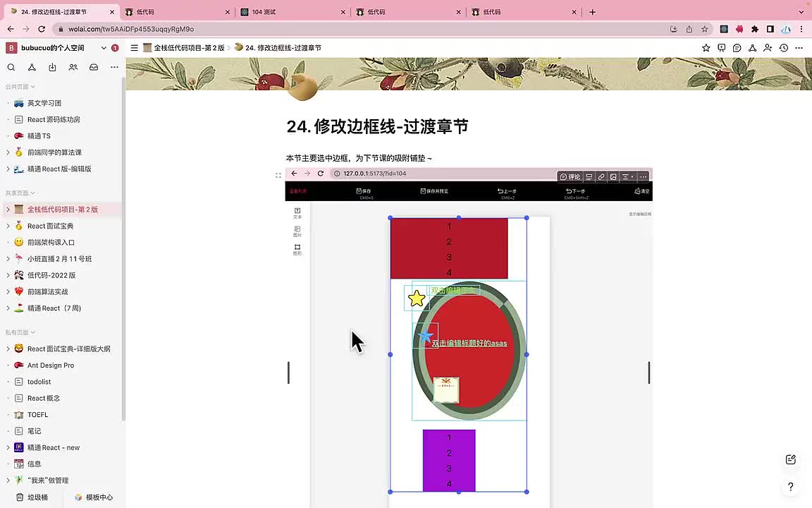
Task: Select the 全栈低代码项目-第 2 版 sidebar page
Action: 62,210
